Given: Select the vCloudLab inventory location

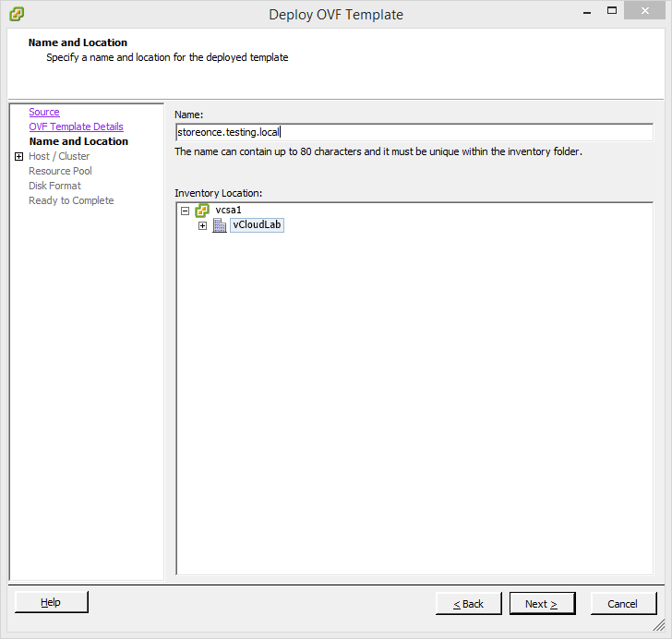Looking at the screenshot, I should [257, 226].
